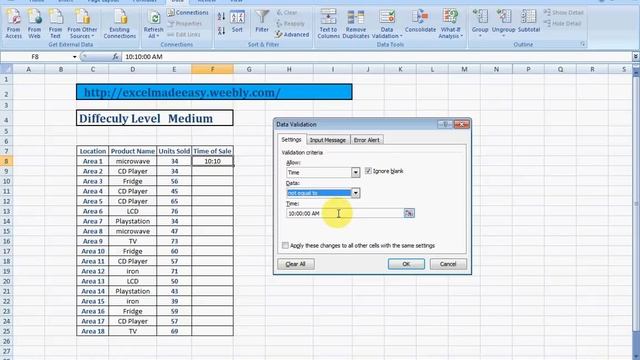Screen dimensions: 640x360
Task: Switch to the Input Message tab
Action: (x=327, y=140)
